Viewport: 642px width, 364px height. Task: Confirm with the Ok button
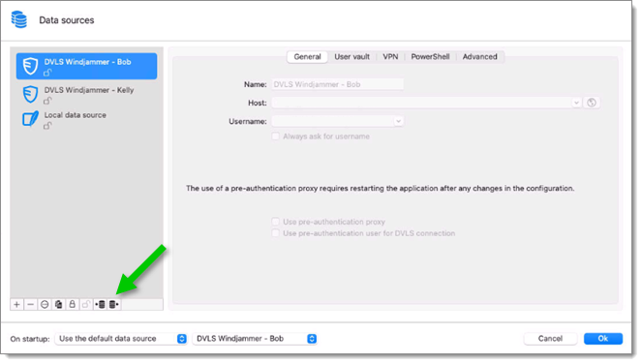pyautogui.click(x=603, y=339)
